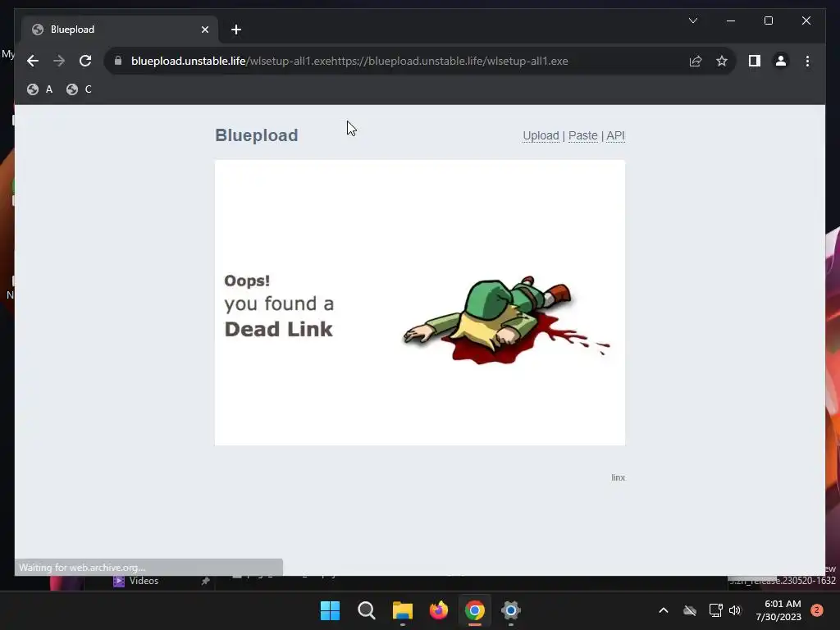
Task: Click the forward navigation arrow
Action: click(59, 61)
